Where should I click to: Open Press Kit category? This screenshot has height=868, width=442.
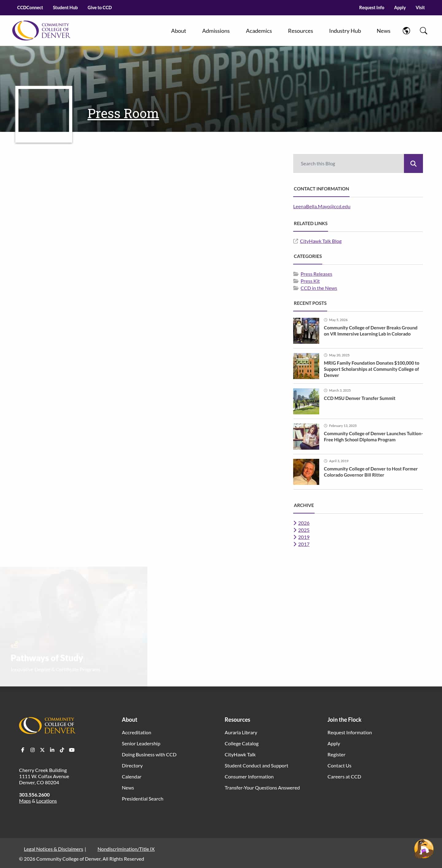tap(310, 281)
